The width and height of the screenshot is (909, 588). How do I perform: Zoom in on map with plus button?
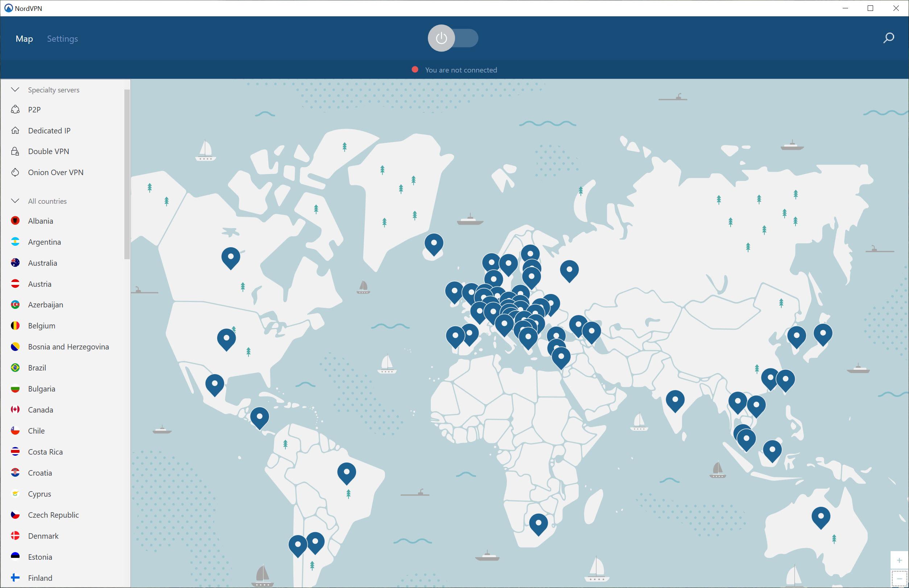[x=900, y=560]
